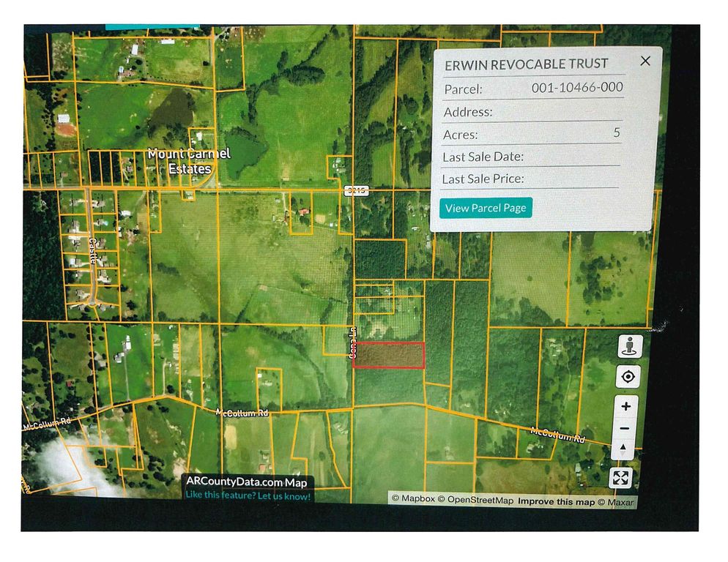The image size is (728, 562).
Task: Open the OpenStreetMap attribution link
Action: click(x=476, y=500)
